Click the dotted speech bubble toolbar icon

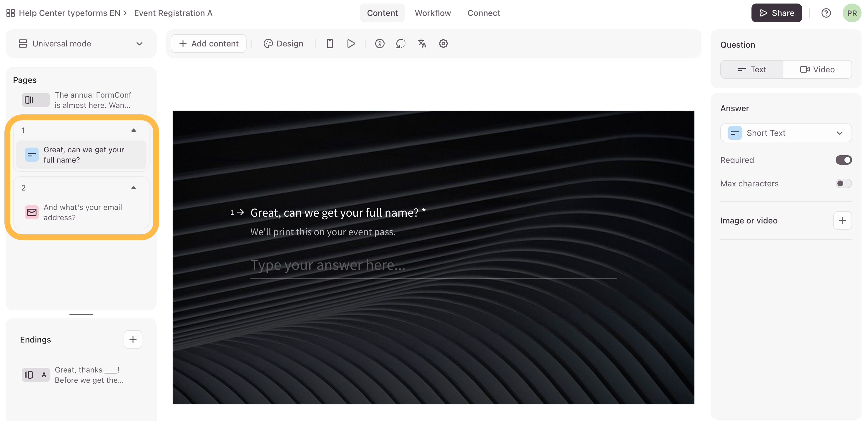pyautogui.click(x=401, y=44)
